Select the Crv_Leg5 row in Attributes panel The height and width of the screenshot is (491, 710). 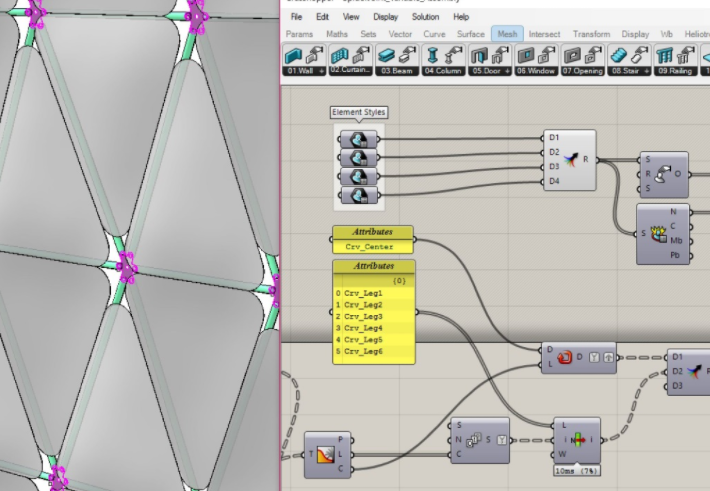[374, 340]
